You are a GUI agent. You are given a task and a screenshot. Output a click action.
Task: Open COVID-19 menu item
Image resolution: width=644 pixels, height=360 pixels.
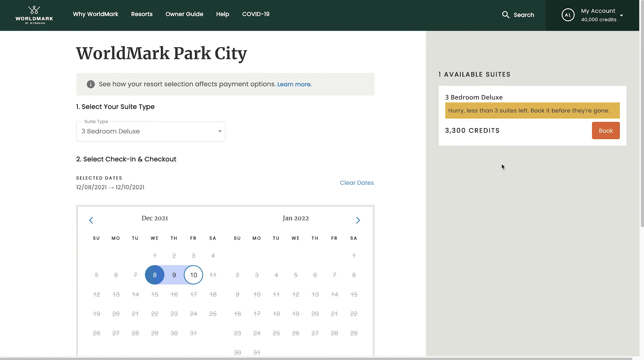tap(256, 14)
